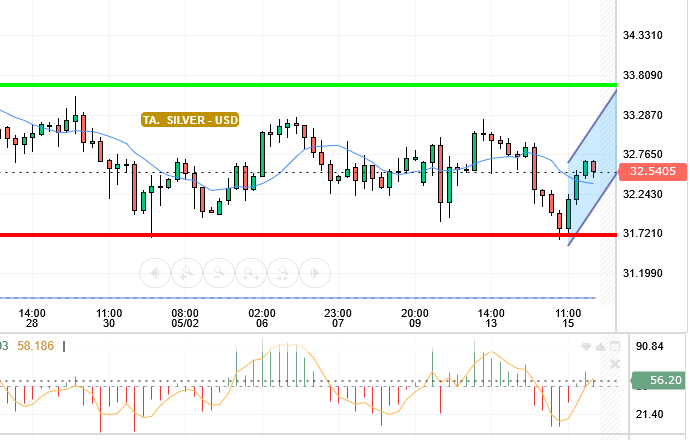Click the 14:00 28 time label
Image resolution: width=690 pixels, height=440 pixels.
click(32, 318)
